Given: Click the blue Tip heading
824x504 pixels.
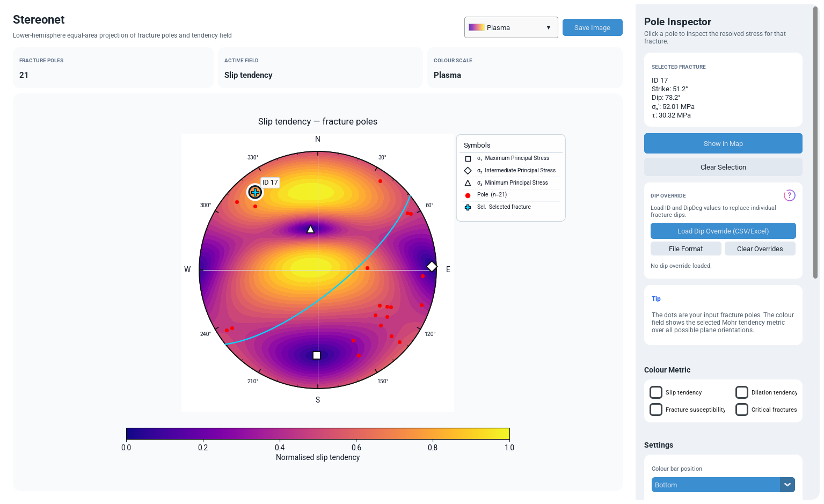Looking at the screenshot, I should tap(656, 299).
